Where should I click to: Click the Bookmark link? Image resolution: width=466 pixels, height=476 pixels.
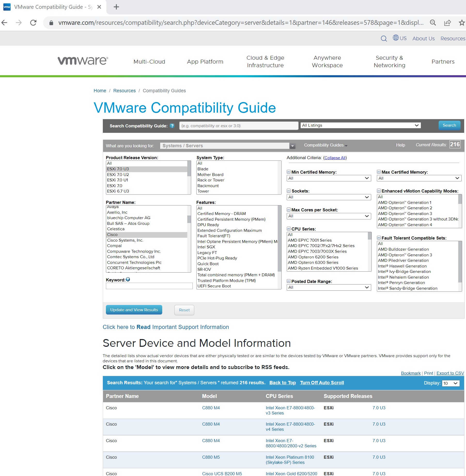pyautogui.click(x=411, y=373)
